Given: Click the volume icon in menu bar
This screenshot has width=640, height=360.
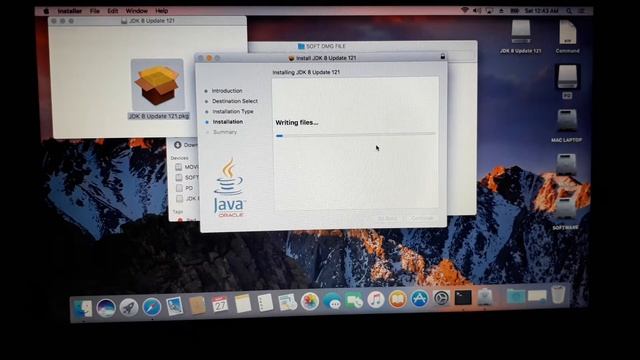Looking at the screenshot, I should (477, 11).
